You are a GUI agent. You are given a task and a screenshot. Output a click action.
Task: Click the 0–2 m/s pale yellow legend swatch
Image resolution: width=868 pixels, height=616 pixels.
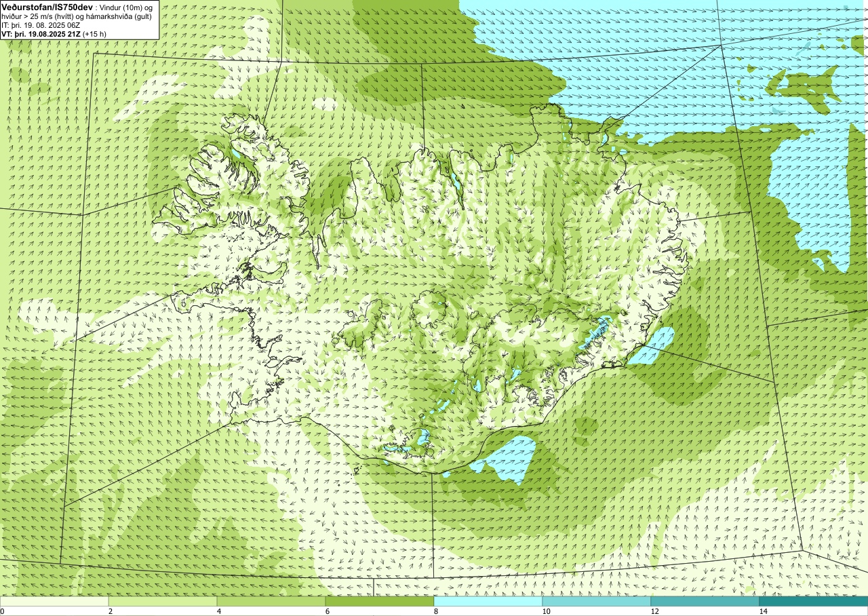coord(54,601)
